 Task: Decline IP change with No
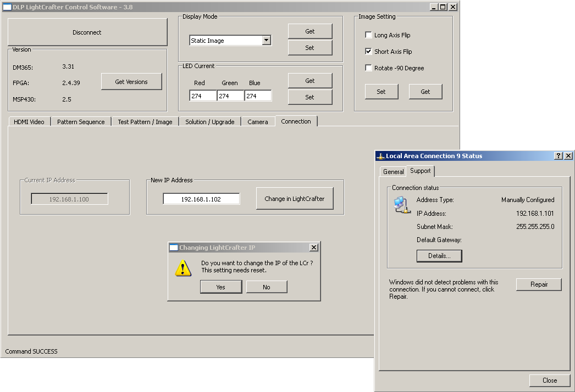point(267,287)
